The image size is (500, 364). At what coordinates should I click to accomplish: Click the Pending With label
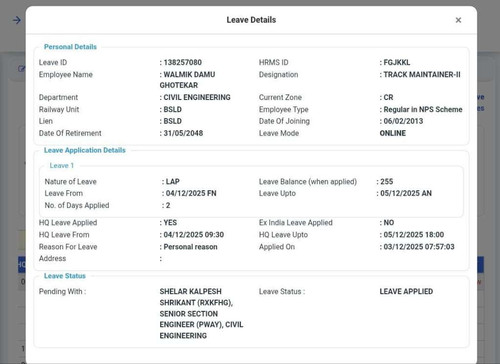(x=62, y=291)
